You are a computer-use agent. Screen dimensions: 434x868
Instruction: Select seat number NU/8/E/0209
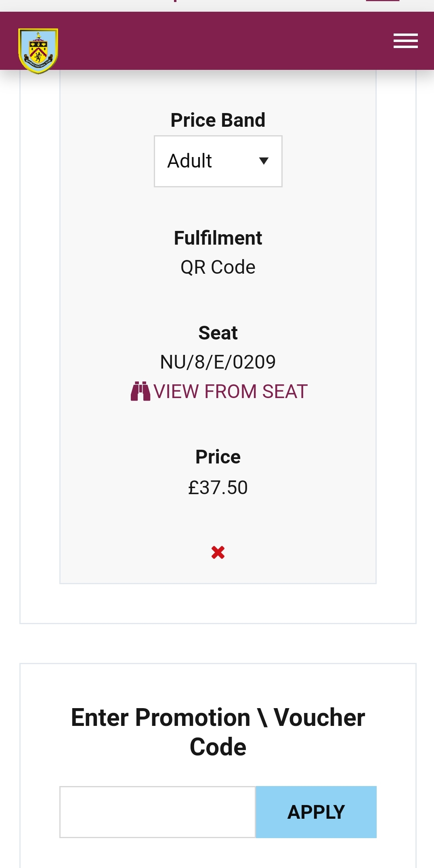coord(218,362)
